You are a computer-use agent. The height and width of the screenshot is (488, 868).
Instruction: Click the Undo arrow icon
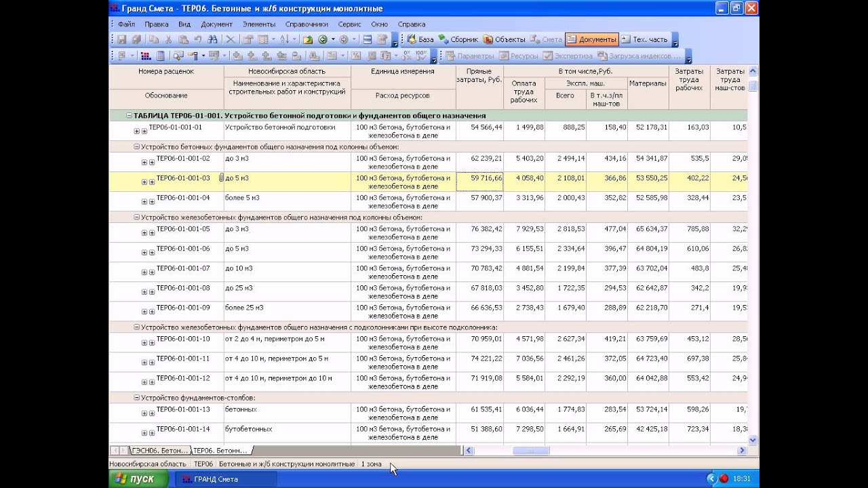pos(197,39)
